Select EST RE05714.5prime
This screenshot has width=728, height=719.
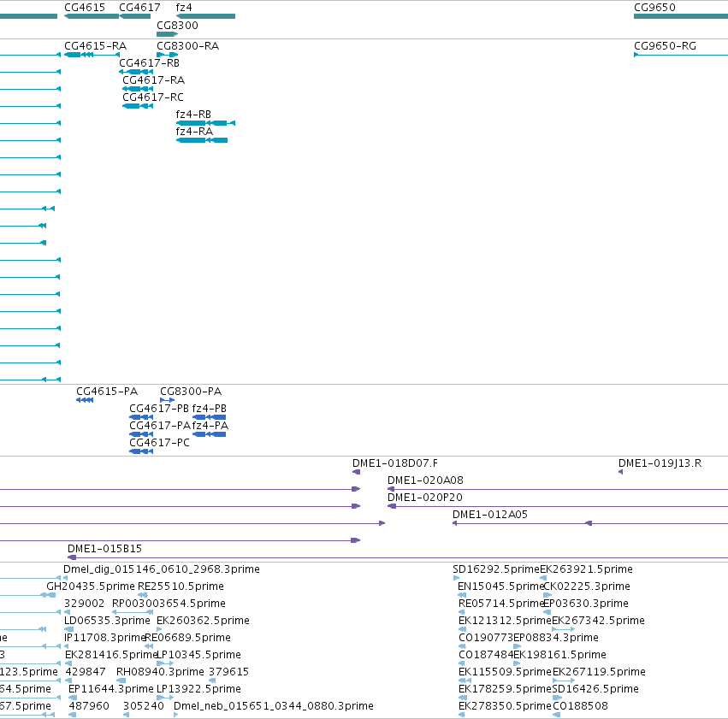[501, 604]
